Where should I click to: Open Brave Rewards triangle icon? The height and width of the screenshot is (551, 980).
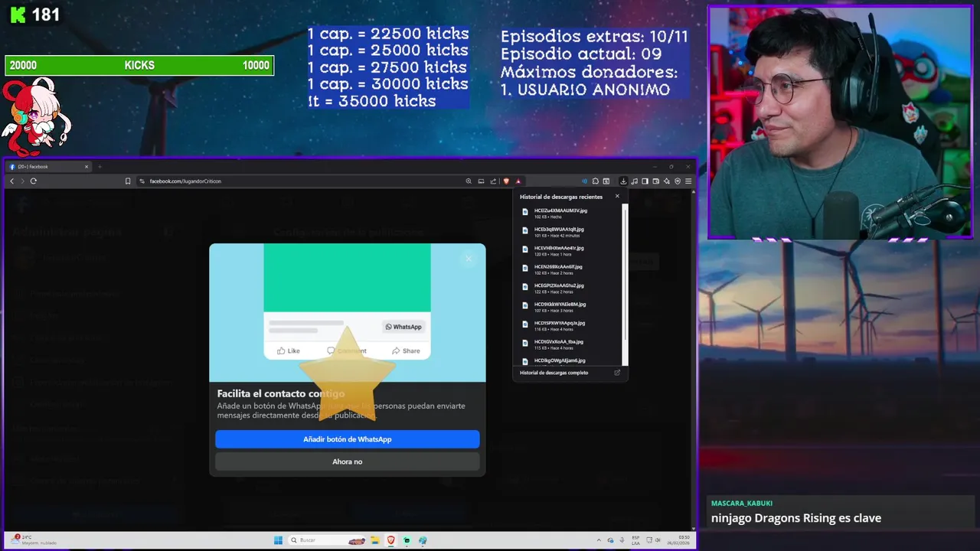518,181
